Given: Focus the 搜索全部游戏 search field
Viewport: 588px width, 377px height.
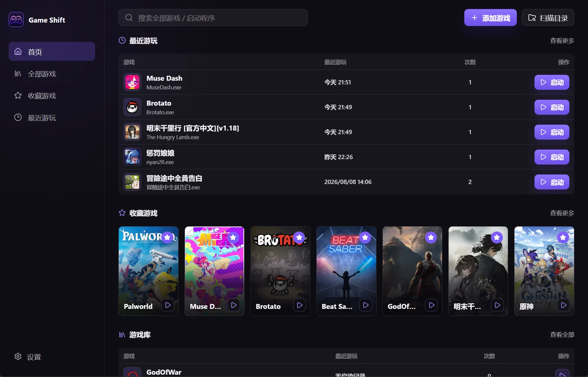Looking at the screenshot, I should pyautogui.click(x=213, y=18).
